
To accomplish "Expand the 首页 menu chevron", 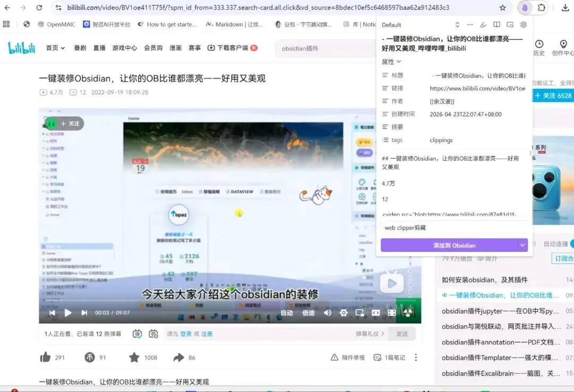I will point(63,48).
